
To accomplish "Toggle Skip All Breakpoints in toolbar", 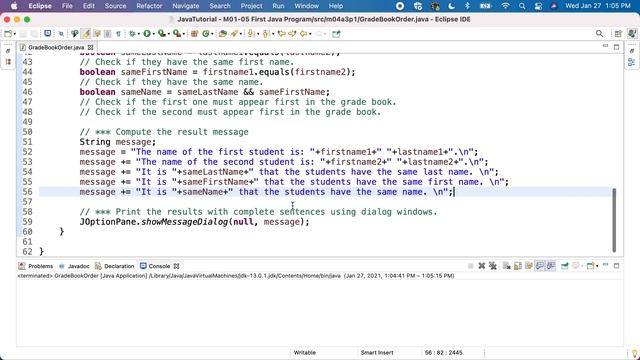I will tap(61, 34).
